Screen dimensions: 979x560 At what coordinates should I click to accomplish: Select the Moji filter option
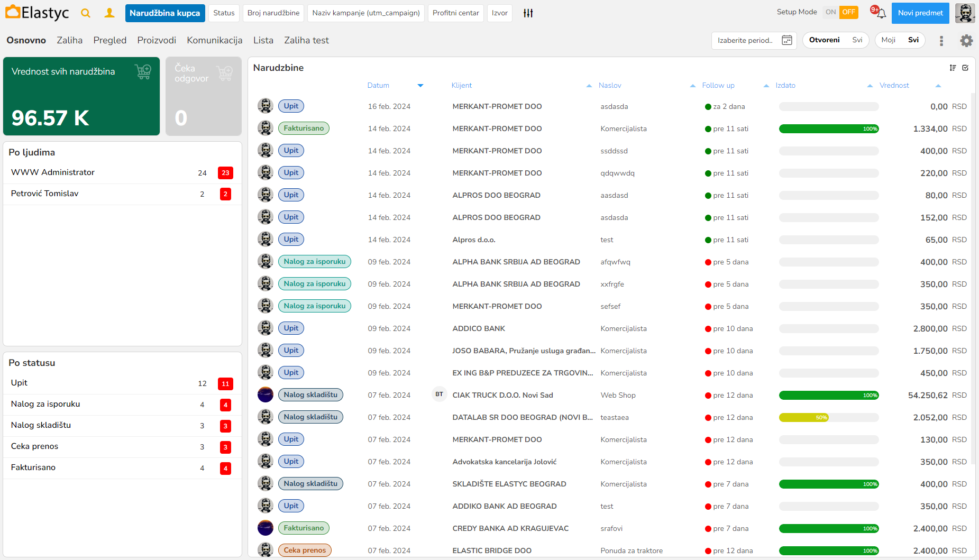[x=888, y=40]
